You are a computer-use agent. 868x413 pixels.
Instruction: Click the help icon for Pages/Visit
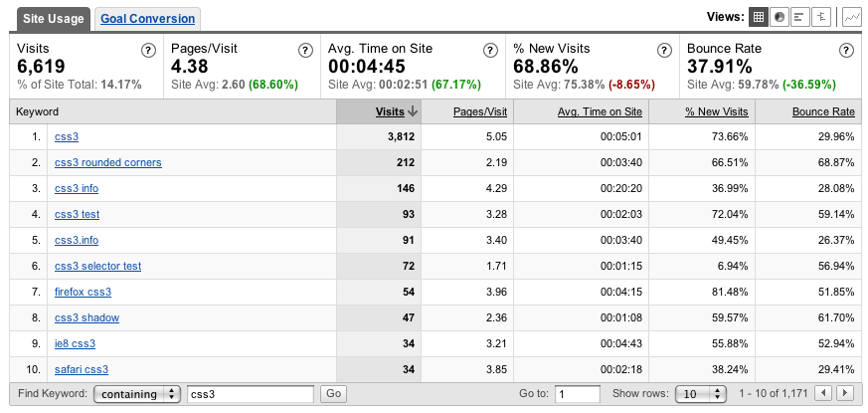[304, 51]
